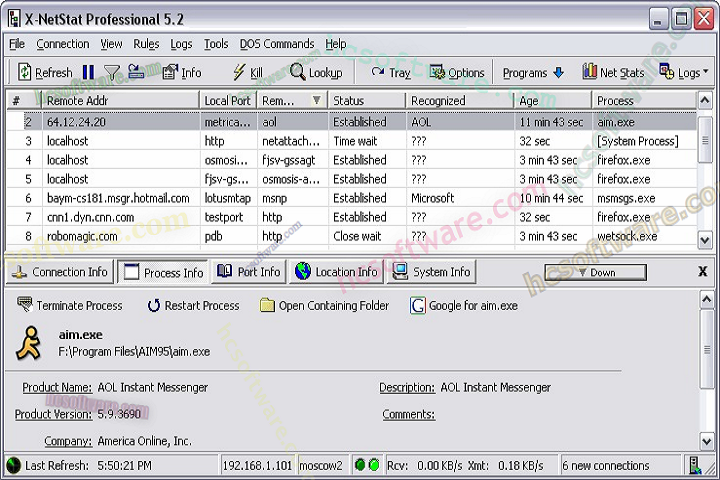Click the Down panel button
Viewport: 720px width, 480px height.
tap(595, 272)
